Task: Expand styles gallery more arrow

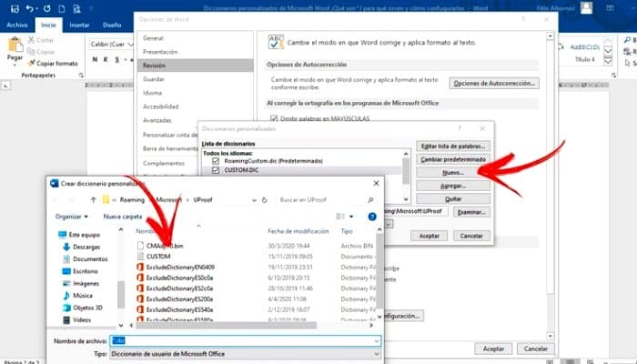Action: [608, 61]
